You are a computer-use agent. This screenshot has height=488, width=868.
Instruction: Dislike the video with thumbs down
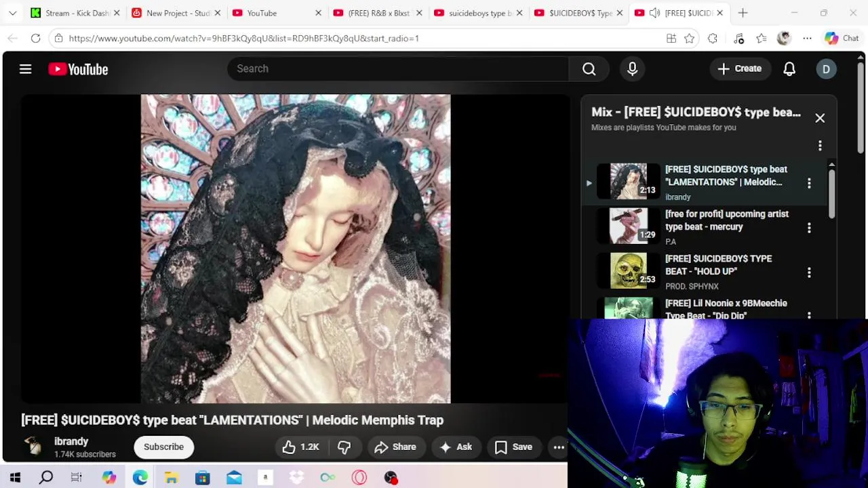click(344, 447)
